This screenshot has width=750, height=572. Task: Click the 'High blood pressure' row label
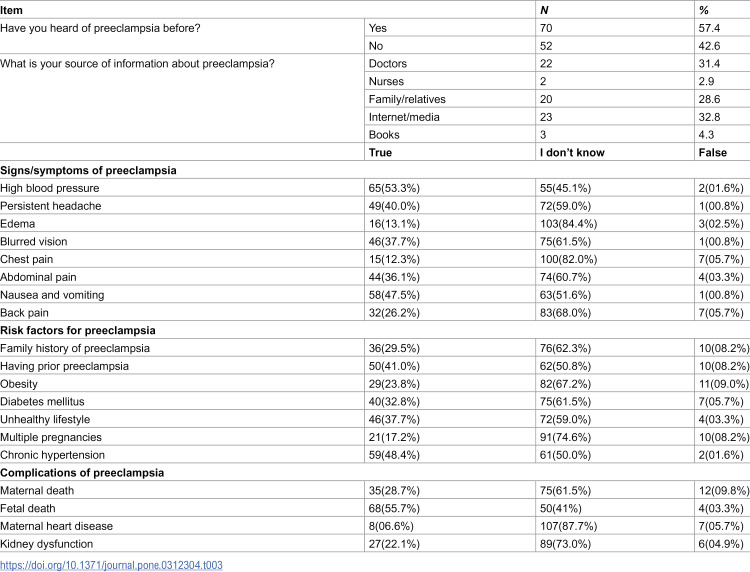50,188
